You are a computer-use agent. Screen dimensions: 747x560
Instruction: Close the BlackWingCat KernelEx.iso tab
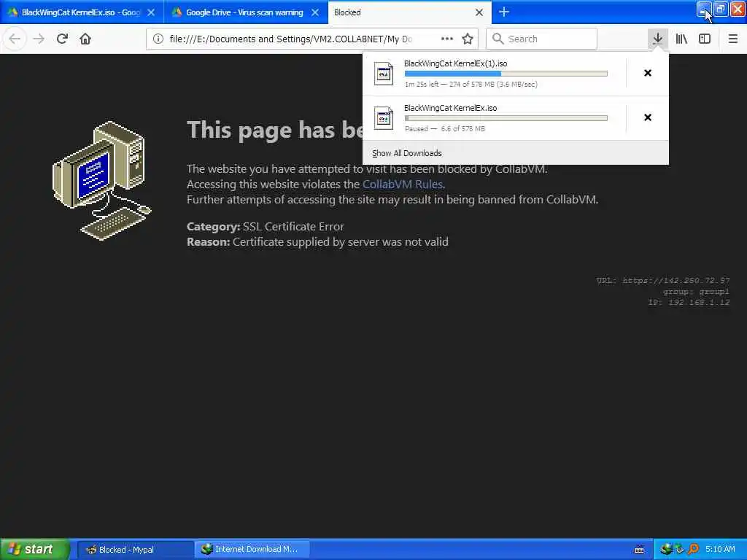tap(151, 12)
